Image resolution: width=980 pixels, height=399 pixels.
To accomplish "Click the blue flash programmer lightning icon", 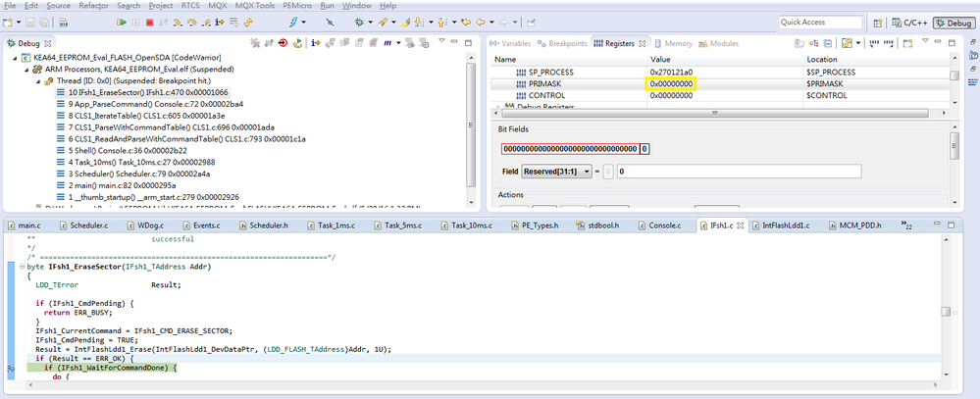I will (293, 23).
